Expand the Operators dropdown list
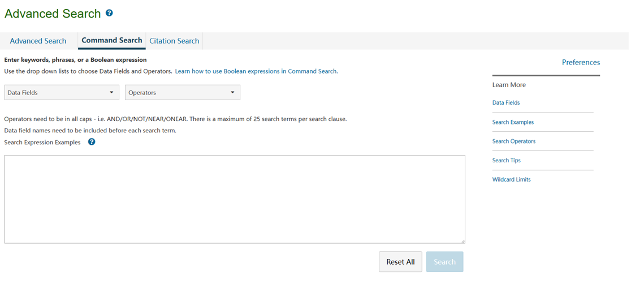Screen dimensions: 644x289 pyautogui.click(x=182, y=92)
